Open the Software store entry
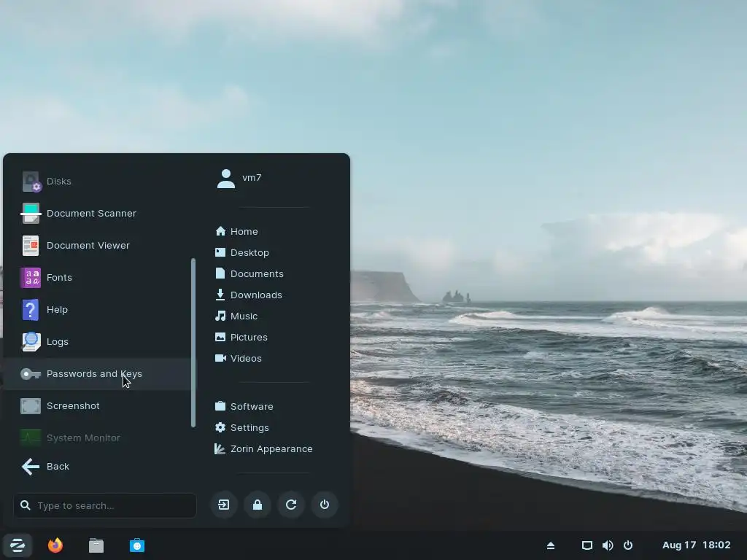 [244, 406]
